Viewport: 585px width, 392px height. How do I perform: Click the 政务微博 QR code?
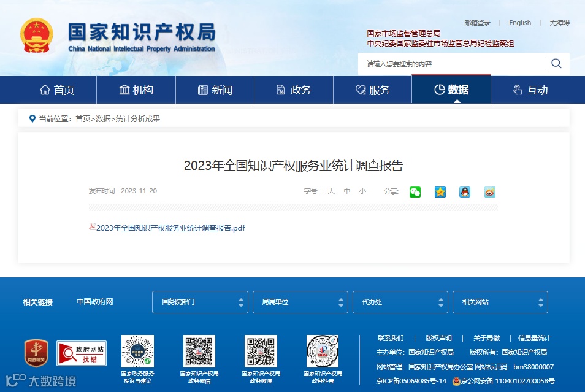point(261,351)
